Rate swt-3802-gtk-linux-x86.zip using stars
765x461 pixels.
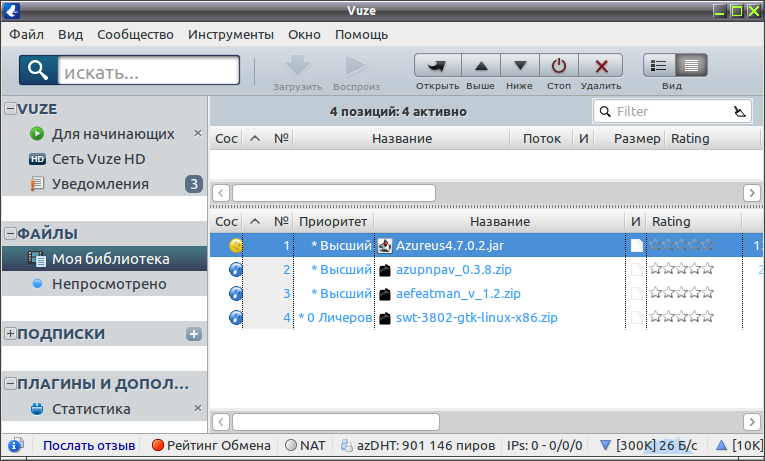pyautogui.click(x=682, y=317)
